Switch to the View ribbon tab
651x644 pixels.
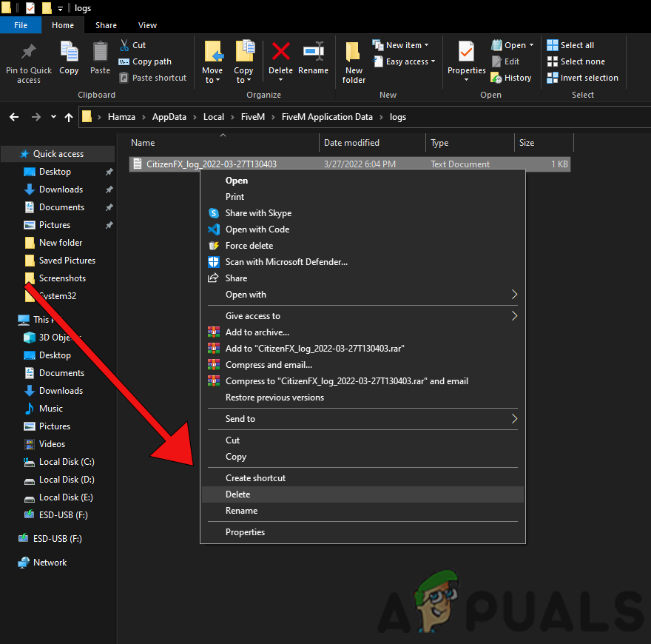pyautogui.click(x=147, y=25)
